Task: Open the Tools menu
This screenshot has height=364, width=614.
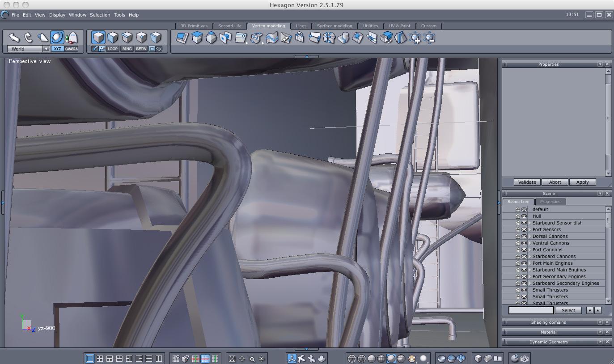Action: click(119, 15)
